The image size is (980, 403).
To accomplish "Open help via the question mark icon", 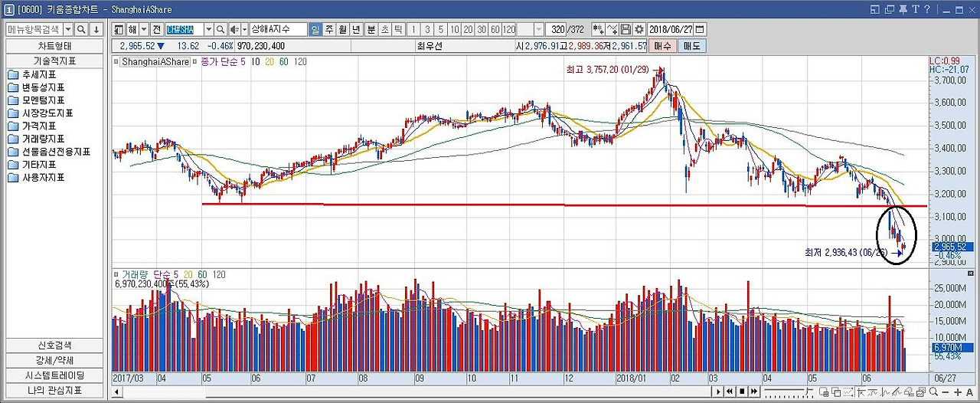I will click(927, 9).
